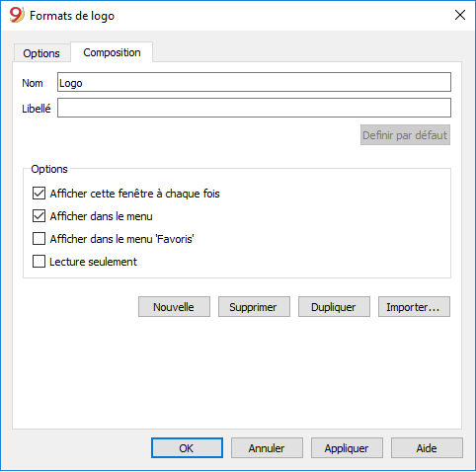
Task: Toggle the Afficher dans le menu checkbox
Action: click(x=39, y=216)
